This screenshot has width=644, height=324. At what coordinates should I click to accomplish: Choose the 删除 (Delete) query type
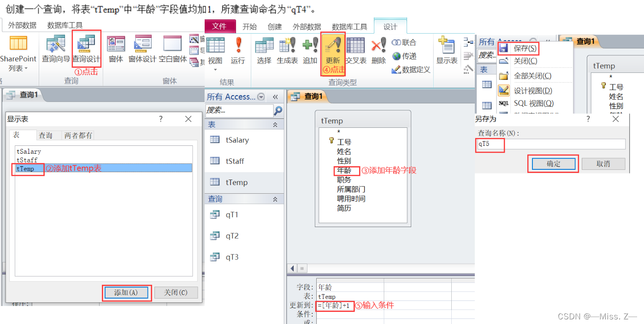(x=378, y=51)
